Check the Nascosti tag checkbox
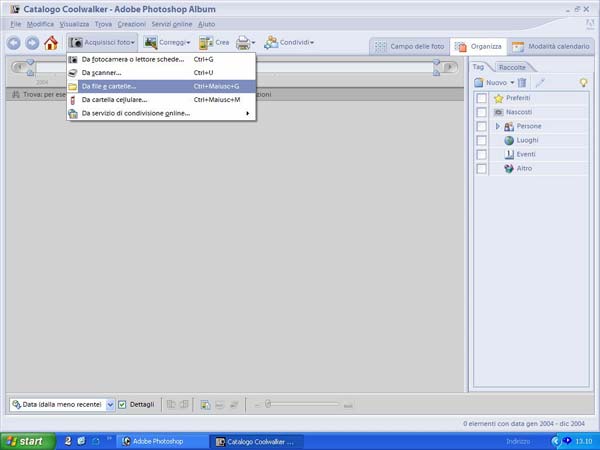Screen dimensions: 600x450 point(481,112)
